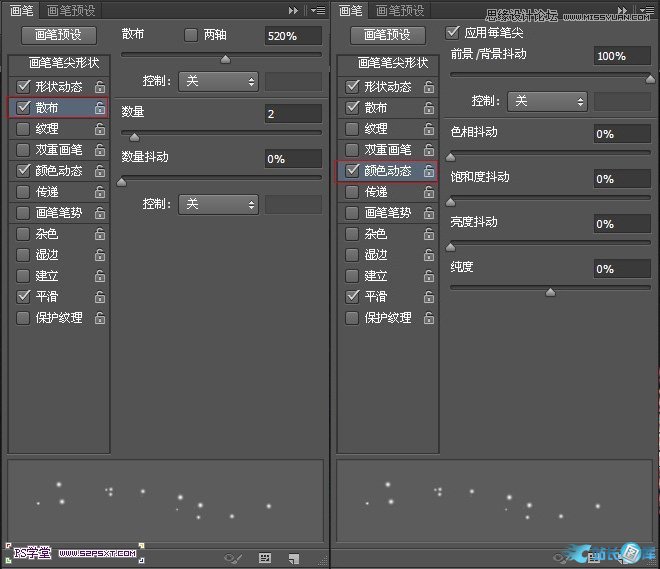Click 画笔预设 button in left panel
The image size is (660, 569).
pos(58,35)
